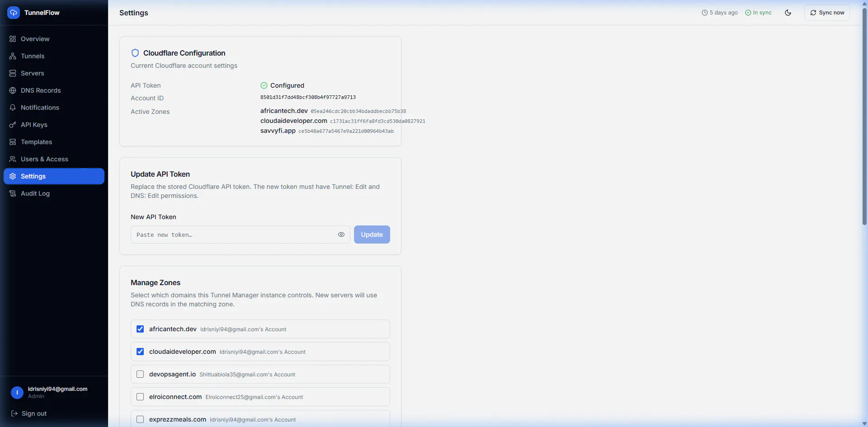The height and width of the screenshot is (427, 868).
Task: Click the 5 days ago timestamp
Action: pos(724,13)
